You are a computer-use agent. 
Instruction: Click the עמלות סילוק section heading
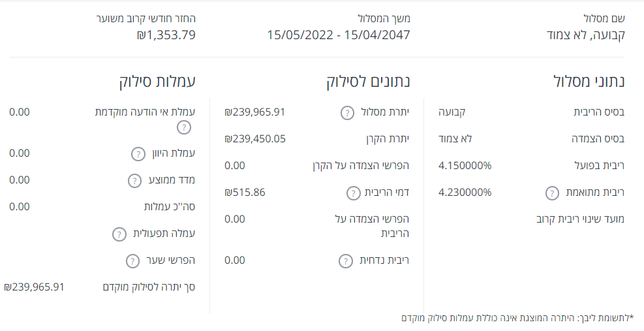click(x=157, y=82)
